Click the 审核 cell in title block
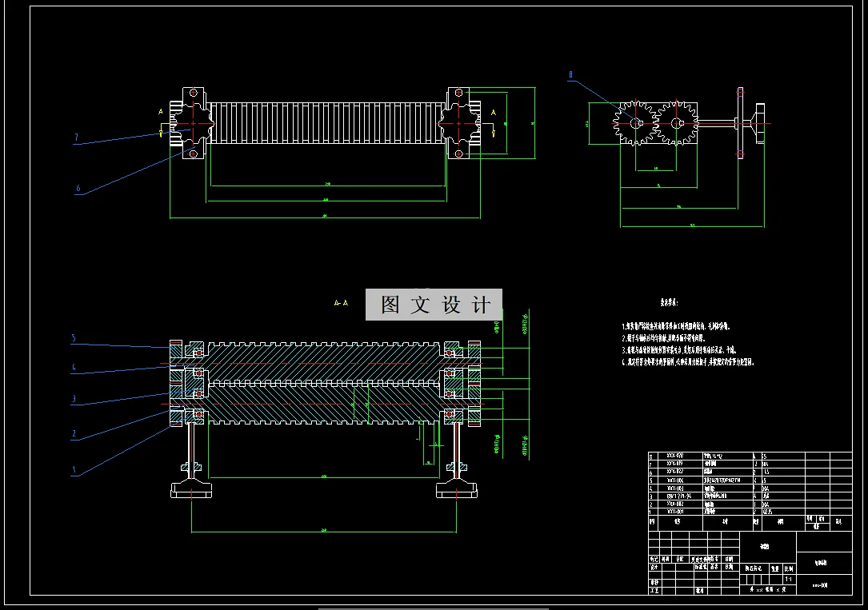Viewport: 868px width, 610px height. [654, 582]
